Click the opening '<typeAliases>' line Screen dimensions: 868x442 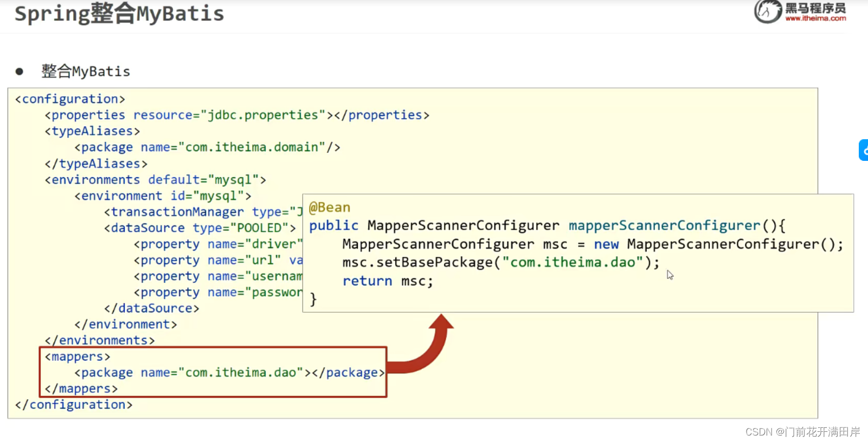92,131
